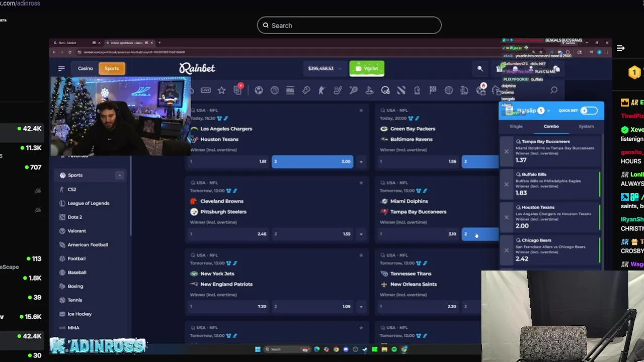Select the Single betslip tab

coord(516,126)
